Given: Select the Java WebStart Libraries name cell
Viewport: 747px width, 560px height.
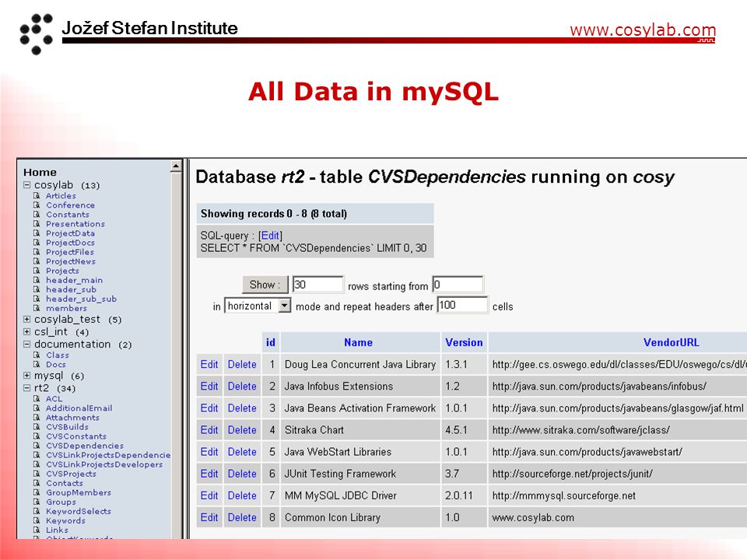Looking at the screenshot, I should point(360,452).
